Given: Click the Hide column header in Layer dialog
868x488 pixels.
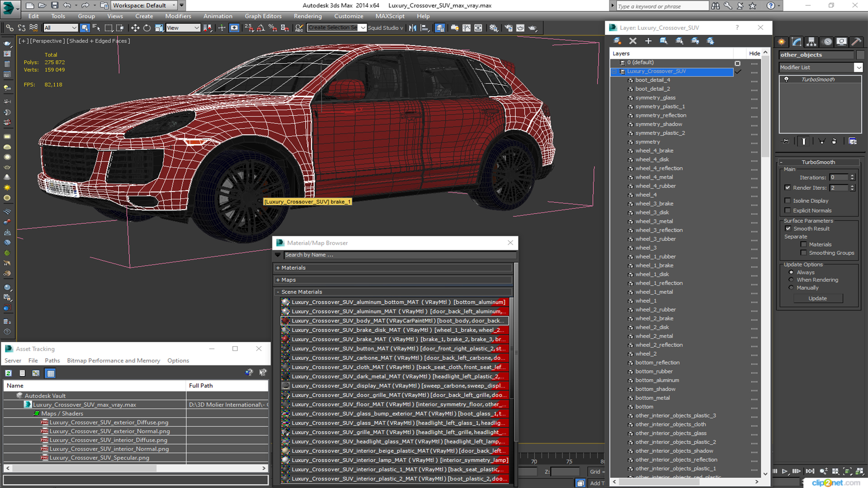Looking at the screenshot, I should 754,53.
